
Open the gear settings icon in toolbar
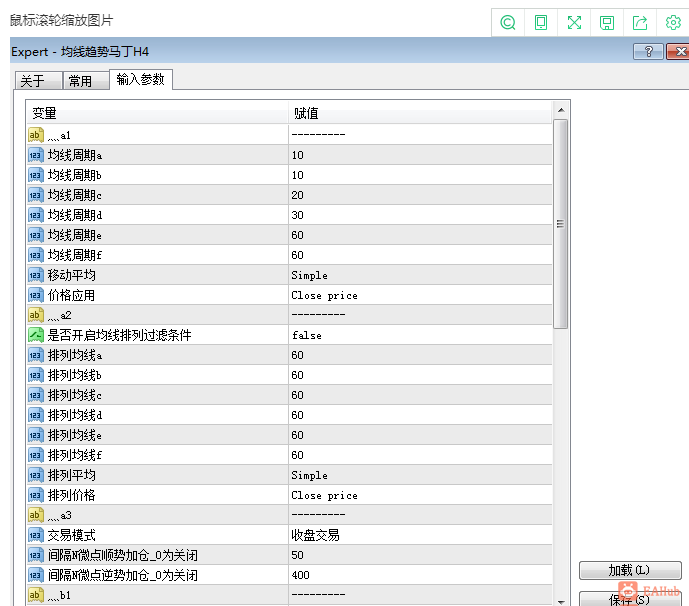coord(673,22)
